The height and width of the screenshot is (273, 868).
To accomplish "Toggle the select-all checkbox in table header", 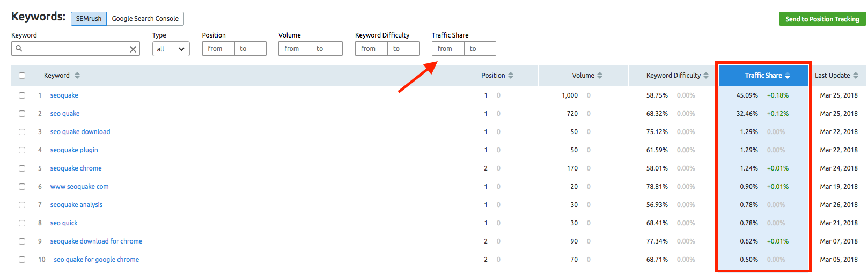I will click(22, 76).
